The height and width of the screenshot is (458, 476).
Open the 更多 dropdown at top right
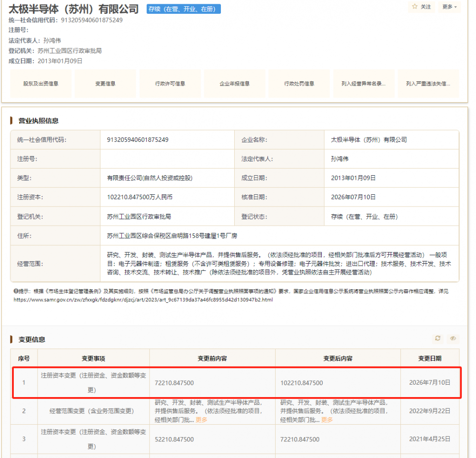click(449, 7)
